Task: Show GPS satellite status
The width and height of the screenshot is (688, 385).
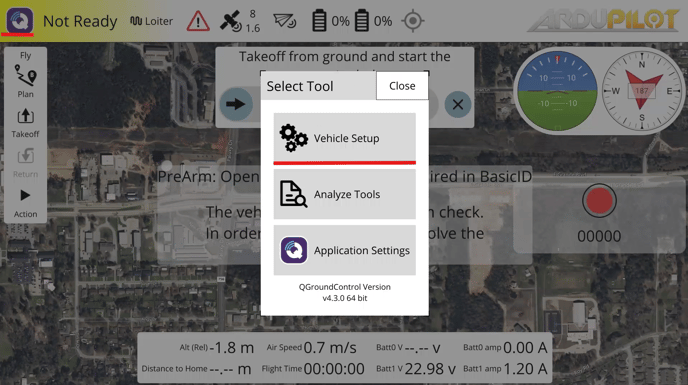Action: [x=240, y=21]
